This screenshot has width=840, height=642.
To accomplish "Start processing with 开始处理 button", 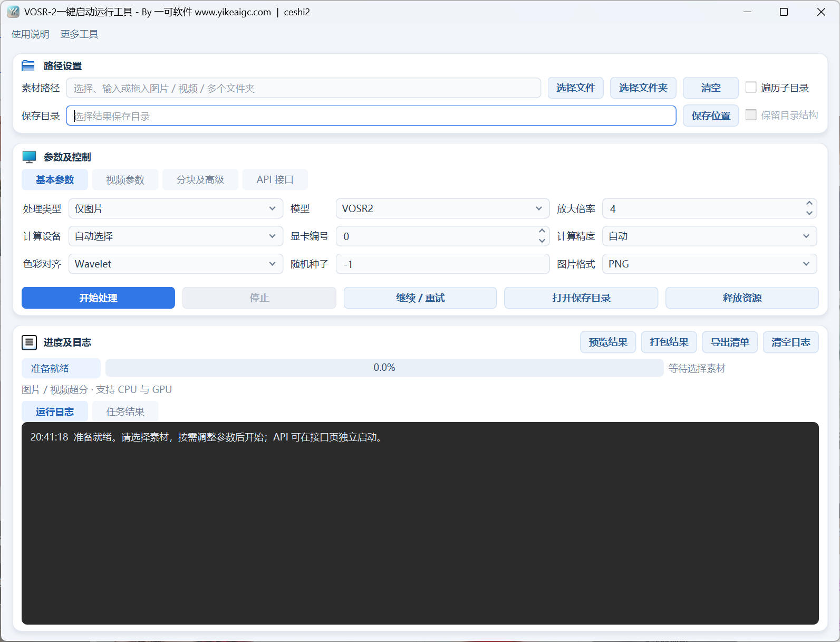I will [98, 298].
